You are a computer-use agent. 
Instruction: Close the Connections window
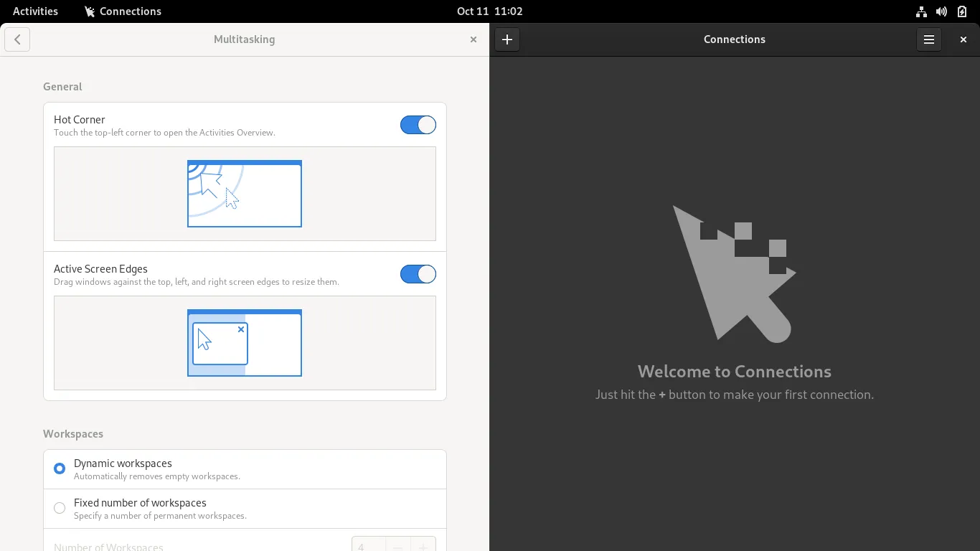[x=963, y=39]
